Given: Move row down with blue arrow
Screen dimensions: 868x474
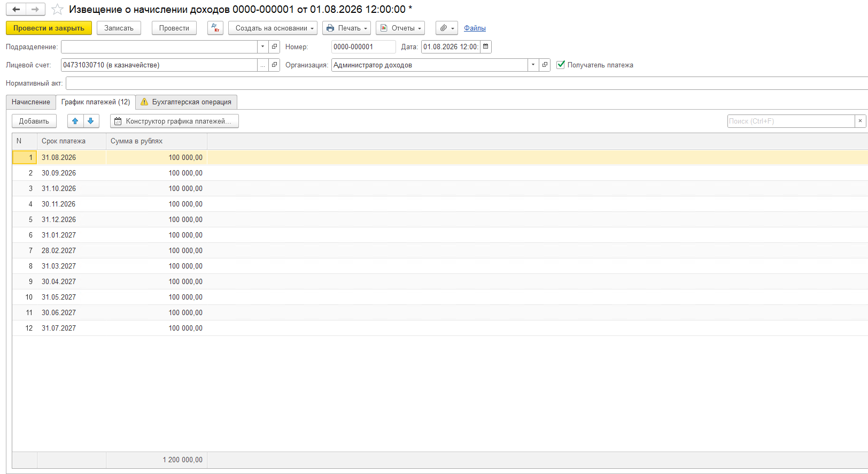Looking at the screenshot, I should [x=91, y=121].
